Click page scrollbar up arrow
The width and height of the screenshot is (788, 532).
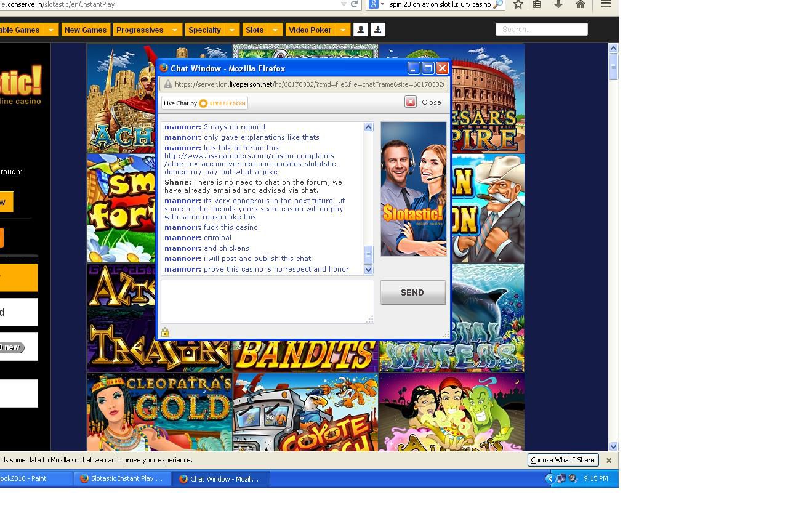[613, 48]
